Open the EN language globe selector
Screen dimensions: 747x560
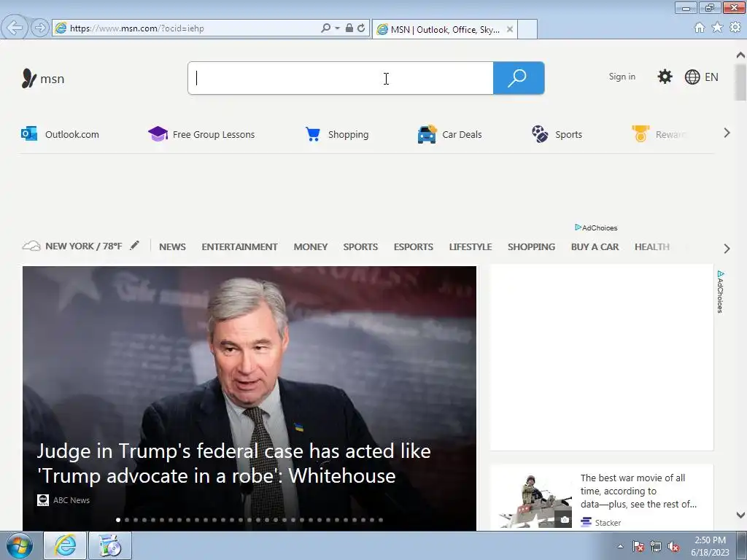coord(701,77)
